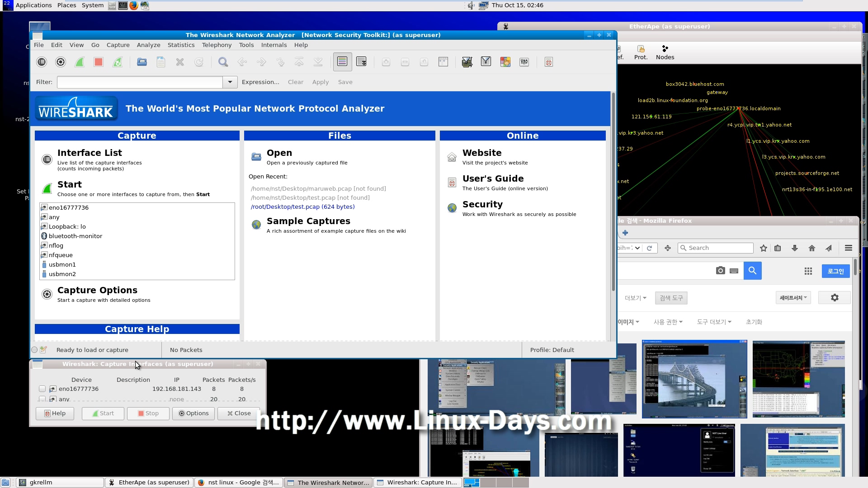Edit display filters toolbar icon
This screenshot has height=488, width=868.
(486, 62)
